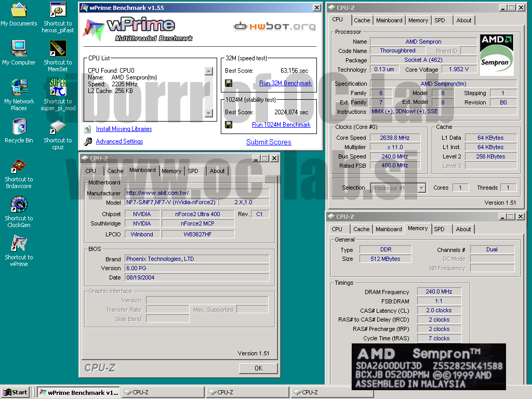Click the AMD Sempron logo in CPU-Z
This screenshot has width=532, height=399.
(x=497, y=55)
